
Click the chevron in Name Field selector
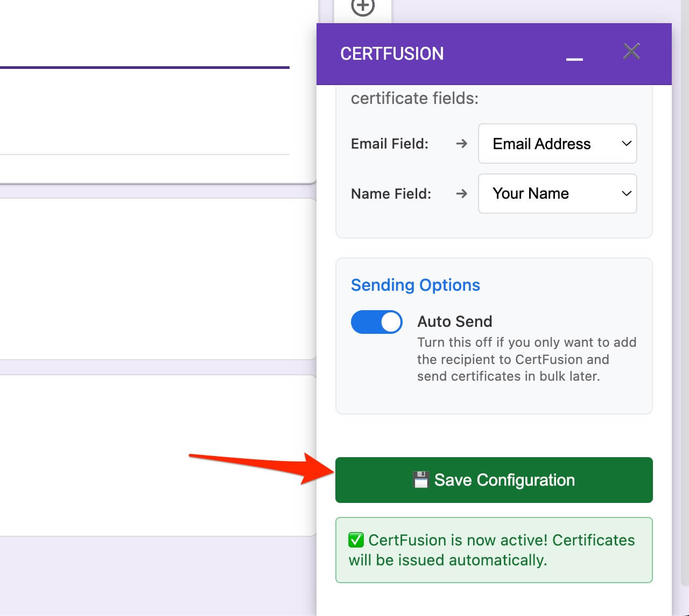[626, 194]
